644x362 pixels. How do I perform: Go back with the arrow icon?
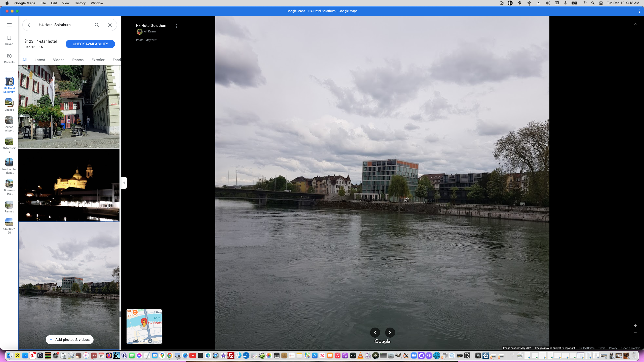(29, 25)
